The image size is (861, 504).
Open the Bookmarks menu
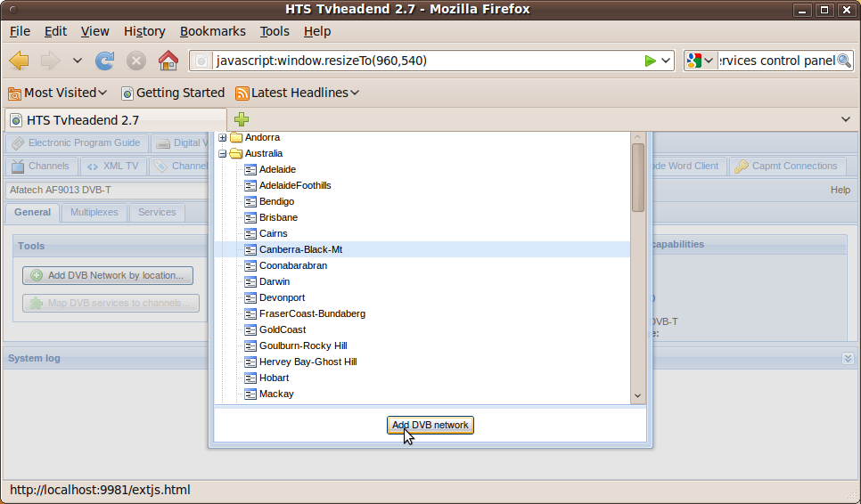pyautogui.click(x=212, y=31)
